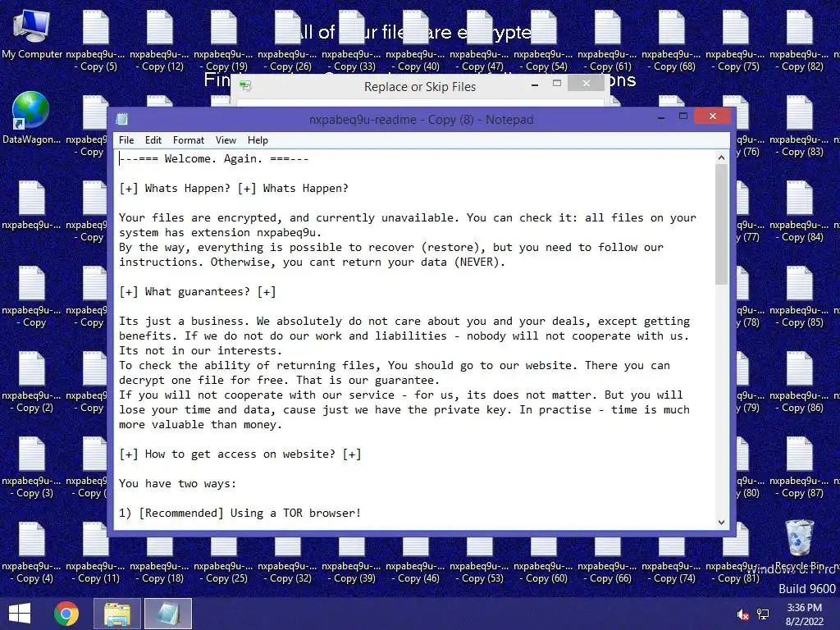Select the file icon labeled Copy (87)
This screenshot has height=630, width=840.
[799, 467]
